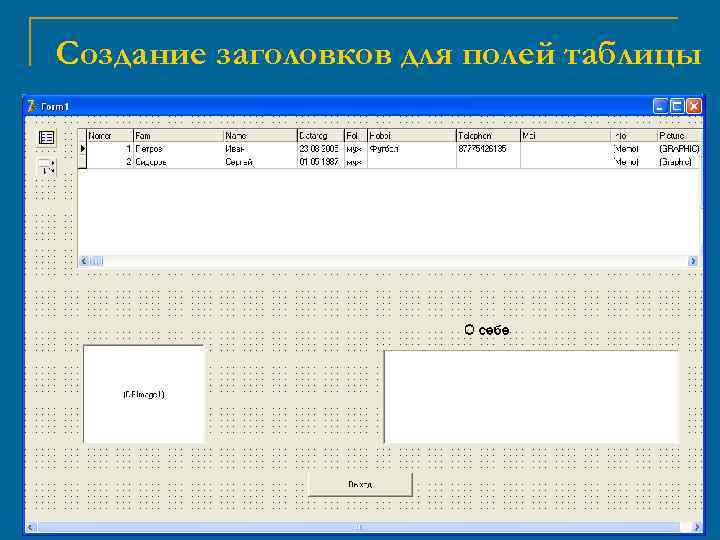This screenshot has height=540, width=720.
Task: Click the grid's horizontal scrollbar left arrow
Action: [84, 261]
